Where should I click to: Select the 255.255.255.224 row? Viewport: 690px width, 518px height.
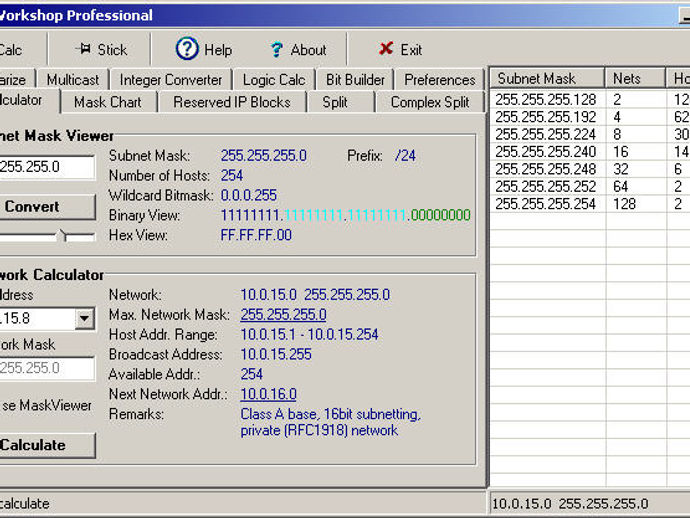(590, 134)
